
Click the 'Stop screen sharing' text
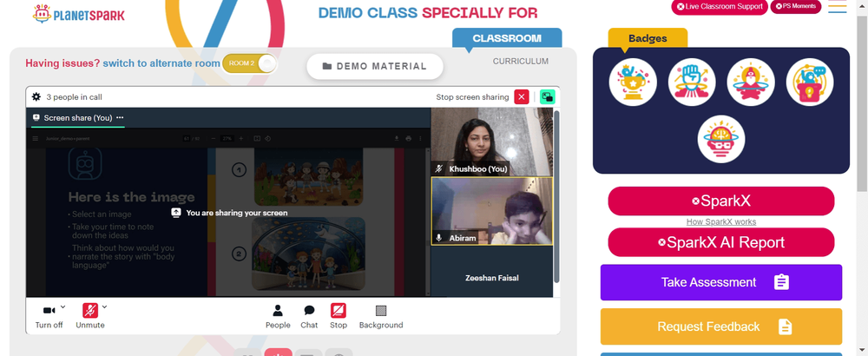pos(472,97)
